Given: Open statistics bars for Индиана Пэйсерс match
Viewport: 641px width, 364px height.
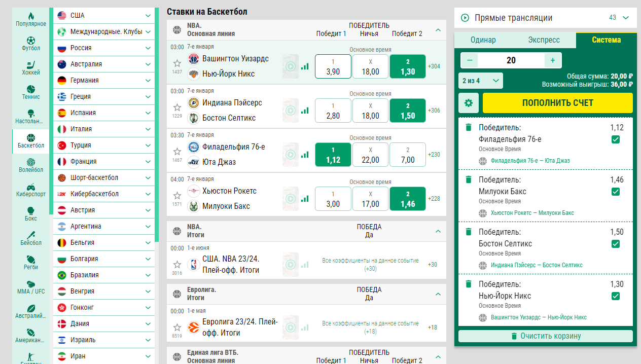Looking at the screenshot, I should [x=305, y=111].
